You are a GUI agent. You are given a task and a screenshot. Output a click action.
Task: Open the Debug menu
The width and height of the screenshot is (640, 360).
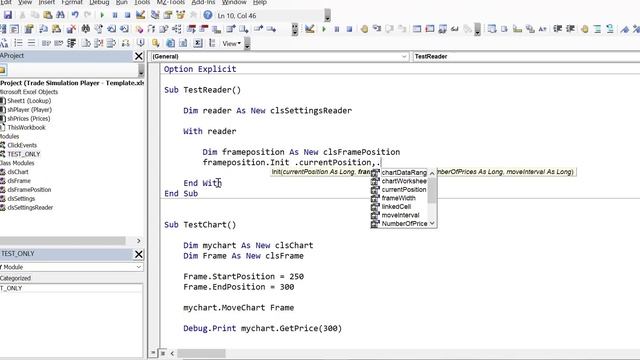[x=99, y=2]
